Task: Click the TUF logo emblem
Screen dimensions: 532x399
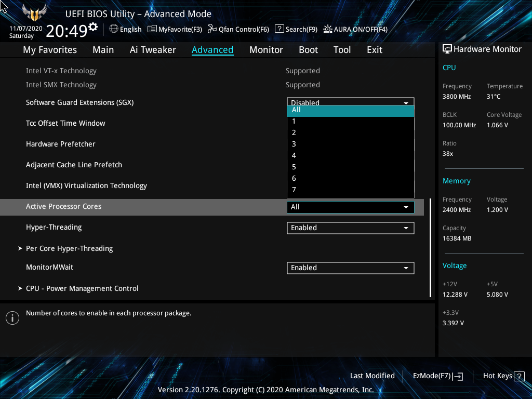Action: click(x=34, y=14)
